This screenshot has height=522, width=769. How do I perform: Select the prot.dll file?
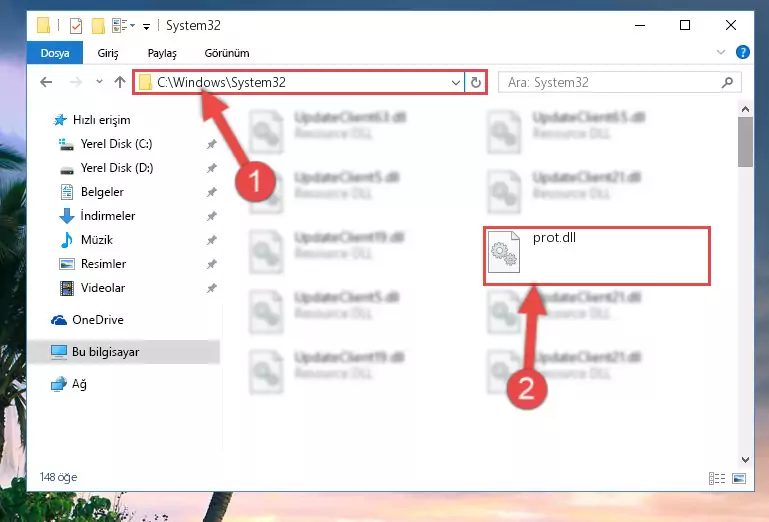coord(597,256)
